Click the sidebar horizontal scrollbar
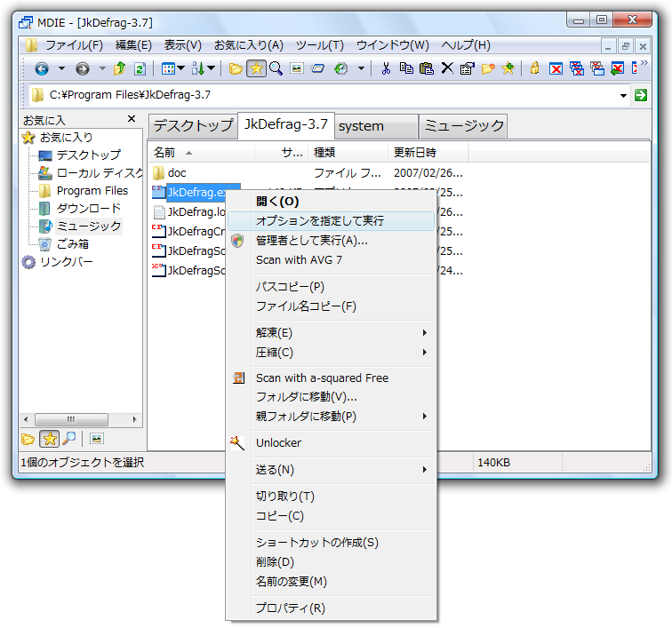The height and width of the screenshot is (628, 672). tap(76, 419)
